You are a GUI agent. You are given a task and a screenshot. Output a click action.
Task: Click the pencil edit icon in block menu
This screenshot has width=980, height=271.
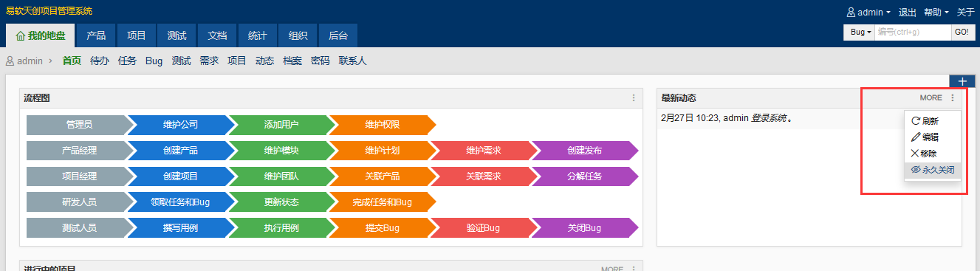click(916, 137)
